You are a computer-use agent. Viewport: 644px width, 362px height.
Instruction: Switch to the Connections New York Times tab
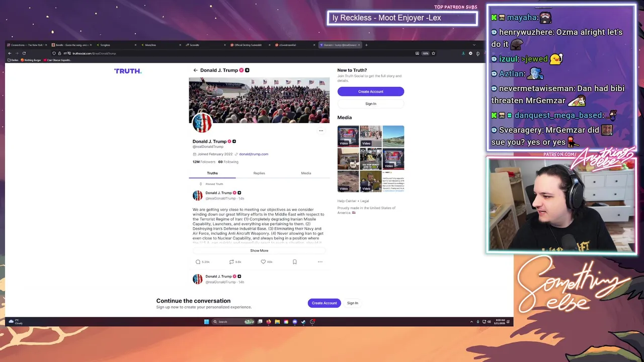point(27,45)
